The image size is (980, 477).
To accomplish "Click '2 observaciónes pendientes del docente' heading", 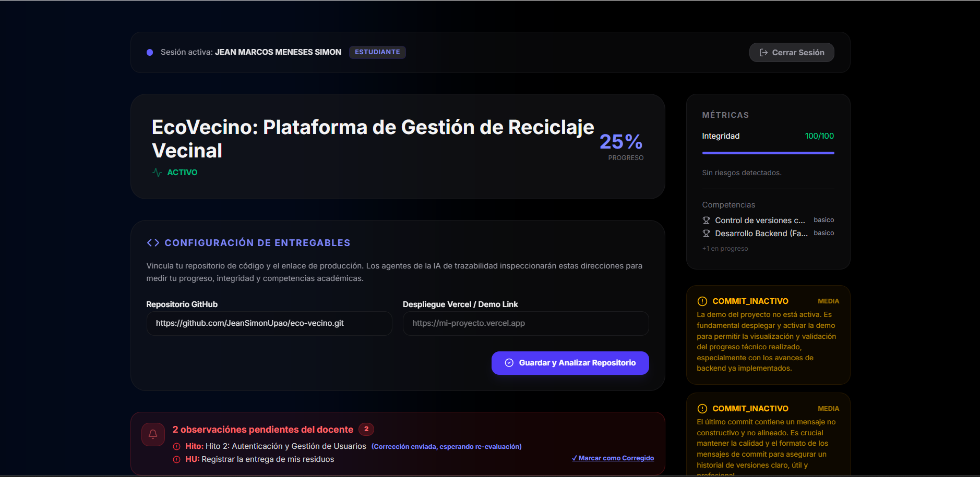I will coord(263,430).
